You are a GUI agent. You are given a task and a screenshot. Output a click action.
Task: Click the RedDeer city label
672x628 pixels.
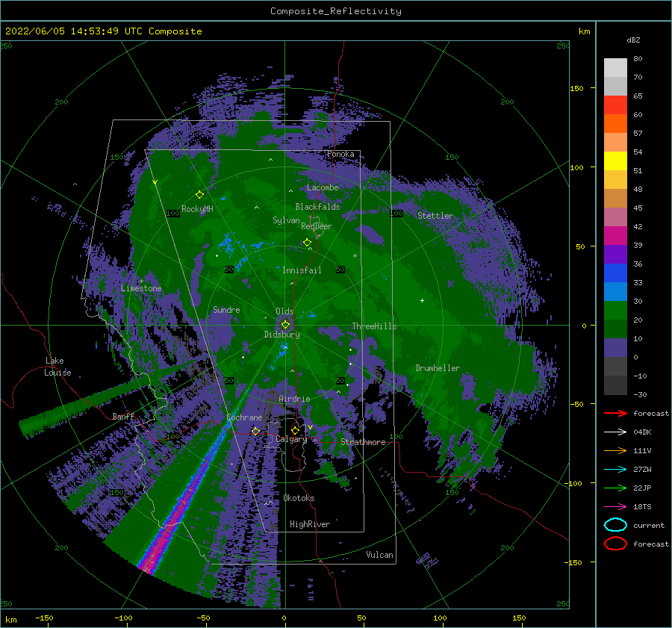[317, 226]
